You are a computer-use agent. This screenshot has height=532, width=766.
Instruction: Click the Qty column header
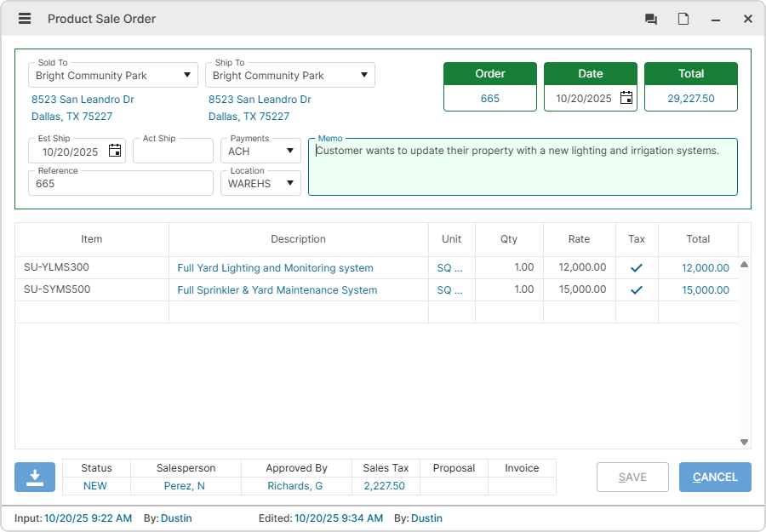[x=509, y=239]
